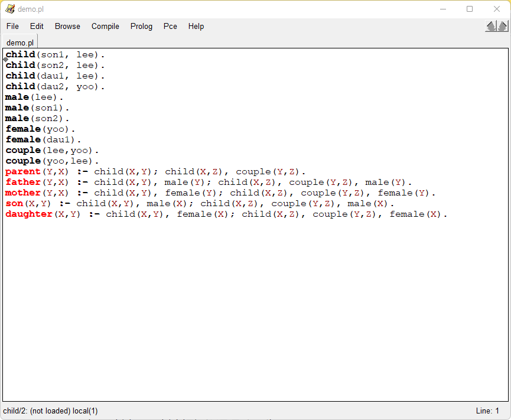511x420 pixels.
Task: Click the last female(X) in daughter rule
Action: pos(415,214)
